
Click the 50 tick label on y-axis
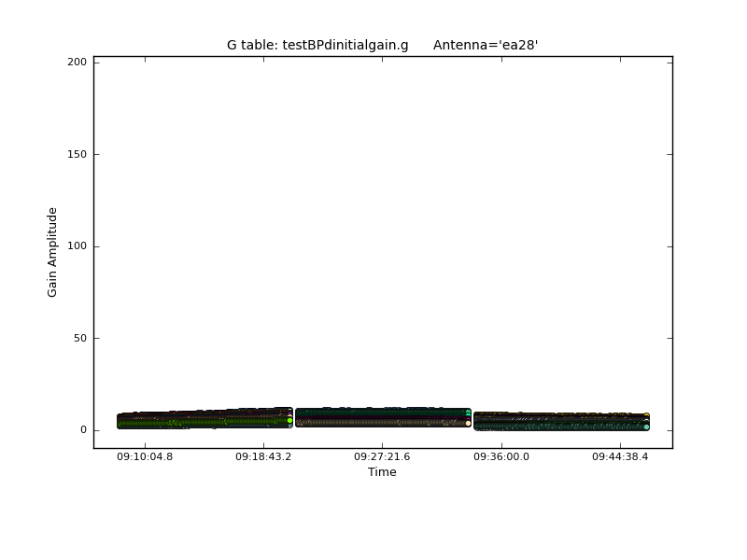79,338
